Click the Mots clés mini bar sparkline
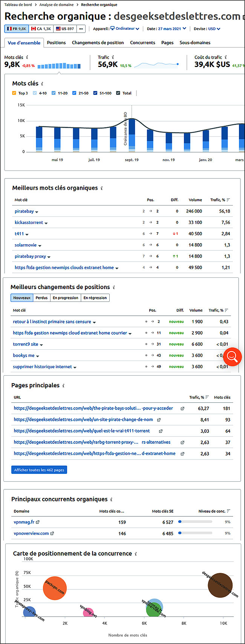This screenshot has height=644, width=245. point(59,66)
